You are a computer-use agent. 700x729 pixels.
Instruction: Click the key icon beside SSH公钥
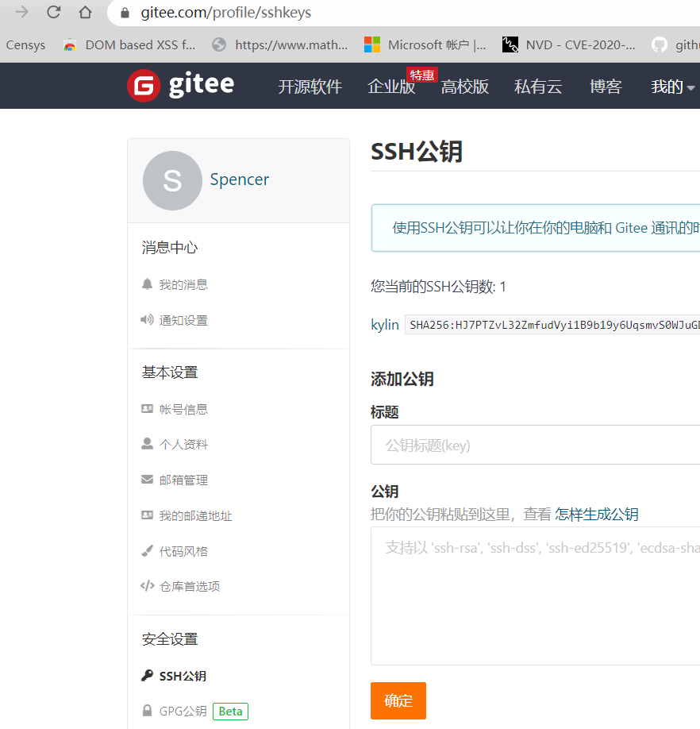pyautogui.click(x=147, y=676)
